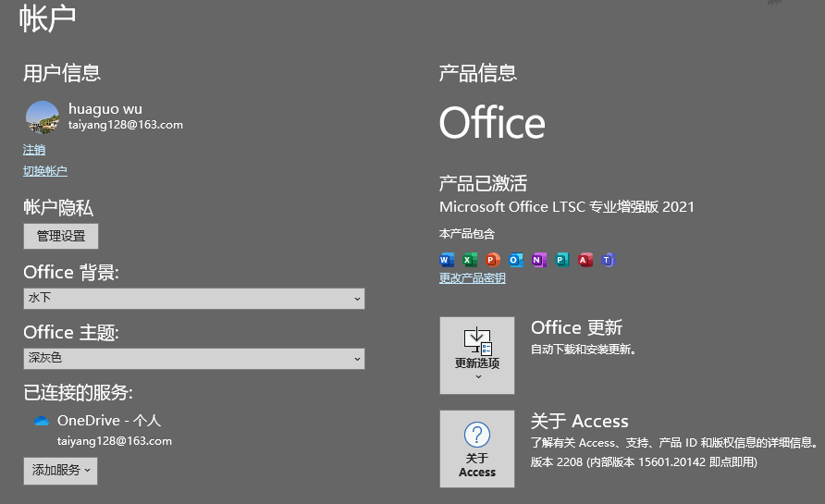
Task: Click the Access app icon
Action: tap(585, 260)
